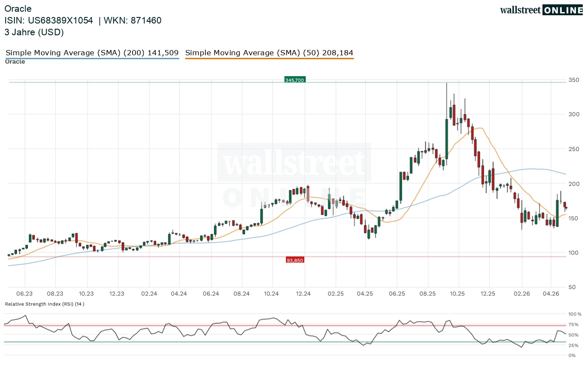Click the 0% RSI axis label

pyautogui.click(x=572, y=356)
